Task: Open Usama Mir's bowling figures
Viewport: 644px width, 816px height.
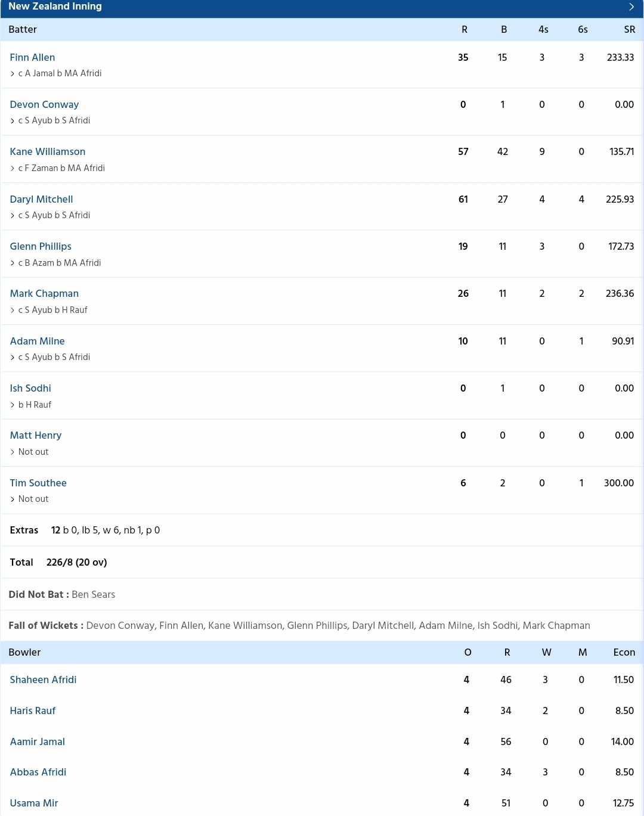Action: [x=34, y=803]
